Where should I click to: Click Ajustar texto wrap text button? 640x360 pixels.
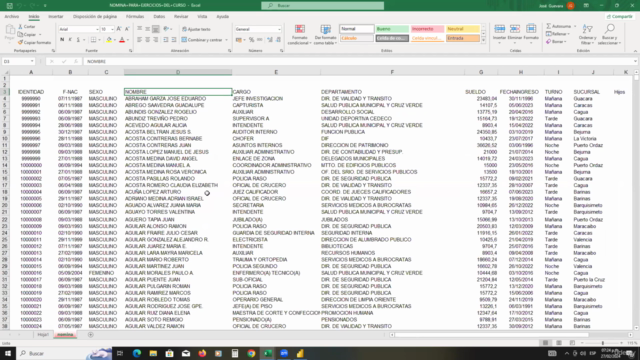pos(196,29)
